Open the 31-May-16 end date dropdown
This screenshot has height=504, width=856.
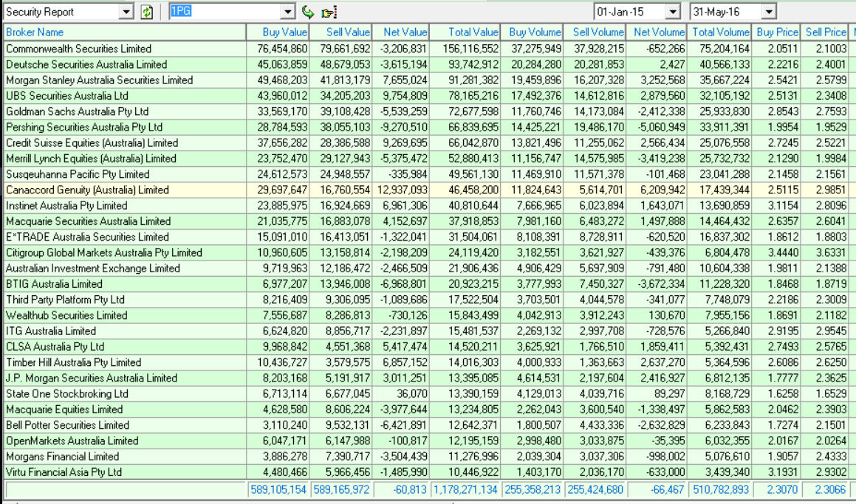pos(769,12)
